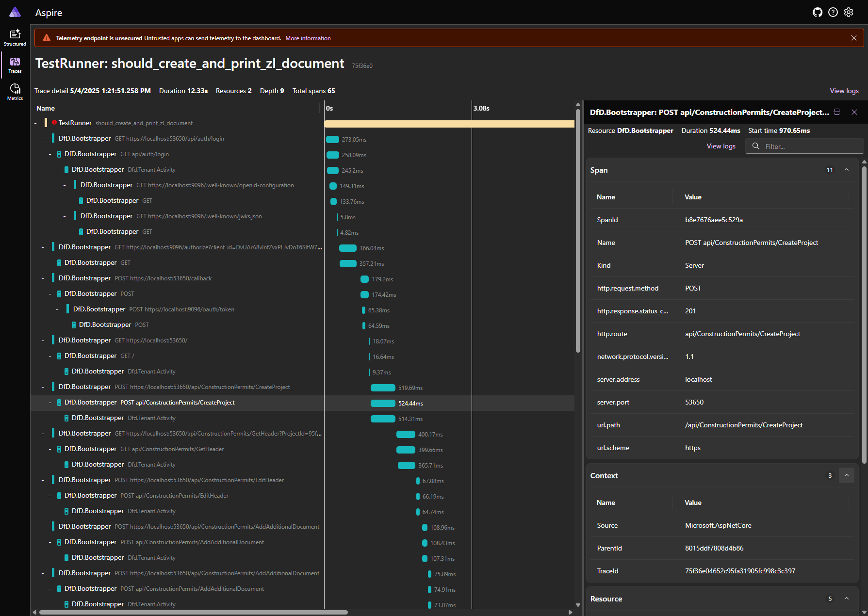Collapse POST https://localhost:9096/oauth/token span
This screenshot has width=868, height=616.
(x=57, y=309)
